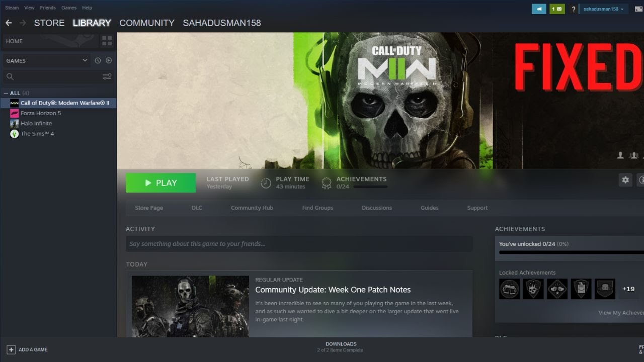Click the Forza Horizon 5 list icon

(x=15, y=113)
